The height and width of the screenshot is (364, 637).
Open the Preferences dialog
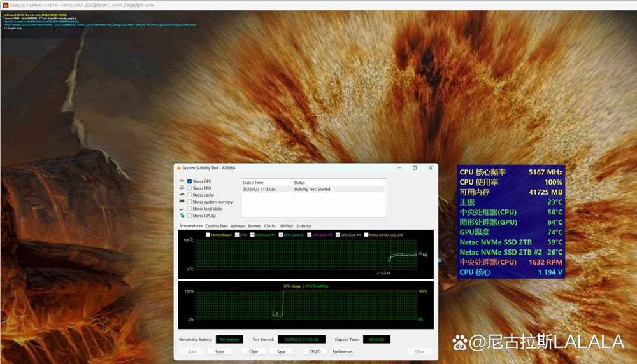pos(342,351)
